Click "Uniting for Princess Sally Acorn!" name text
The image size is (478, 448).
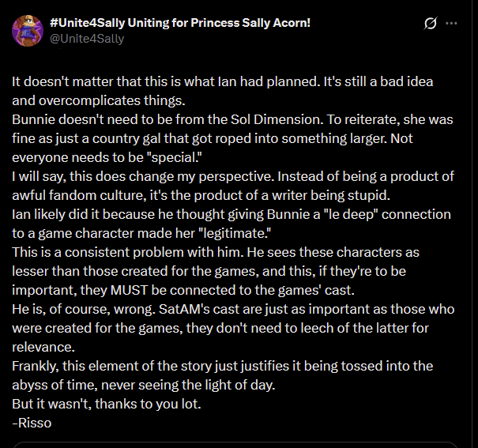tap(219, 23)
